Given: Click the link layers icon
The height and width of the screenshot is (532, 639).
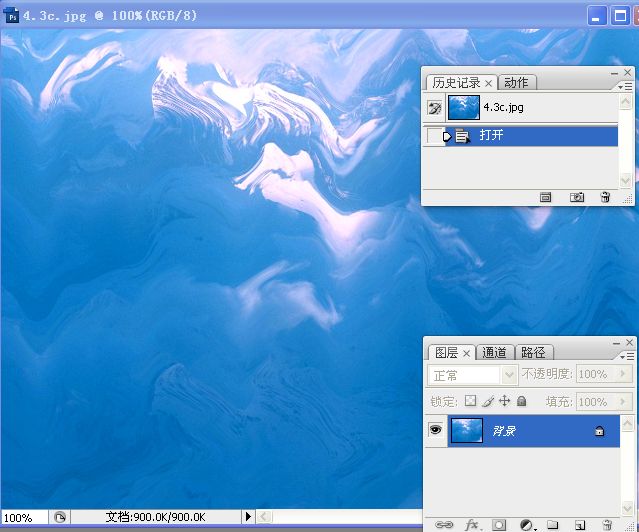Looking at the screenshot, I should click(x=443, y=524).
